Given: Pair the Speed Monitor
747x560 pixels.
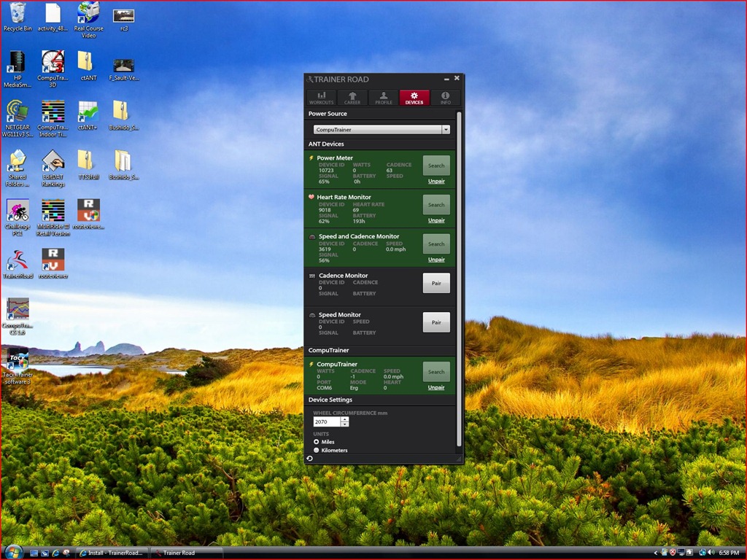Looking at the screenshot, I should pos(436,322).
